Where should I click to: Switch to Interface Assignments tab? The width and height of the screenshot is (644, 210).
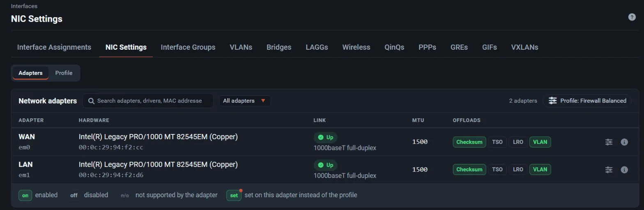click(x=54, y=47)
